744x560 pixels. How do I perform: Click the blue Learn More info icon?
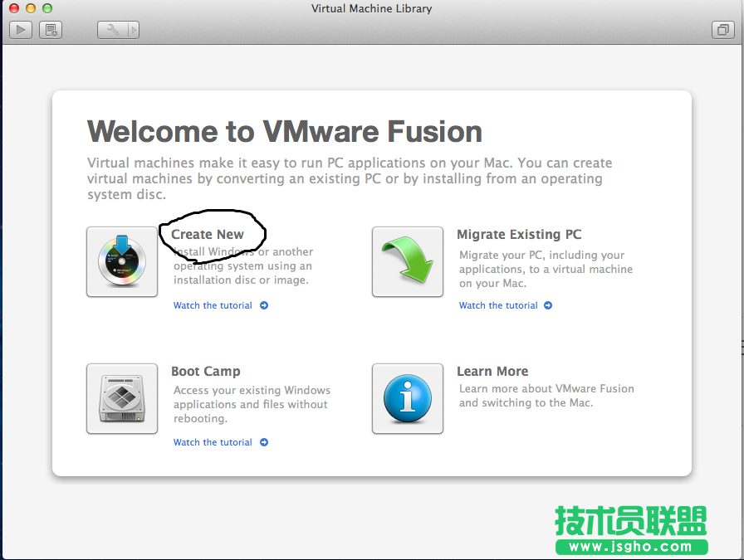pyautogui.click(x=407, y=398)
